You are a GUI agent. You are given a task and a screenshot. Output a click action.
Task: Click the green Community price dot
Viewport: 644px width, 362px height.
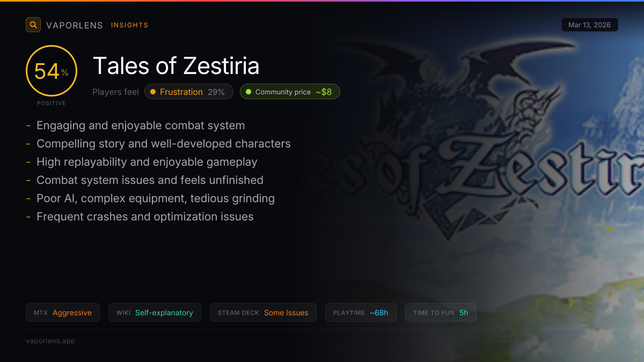tap(248, 92)
